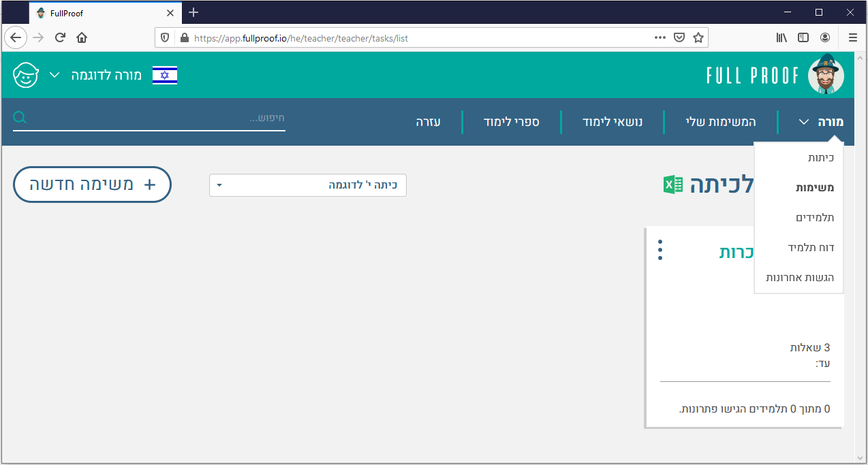Expand the מורה לדוגמה user menu chevron

click(x=56, y=75)
